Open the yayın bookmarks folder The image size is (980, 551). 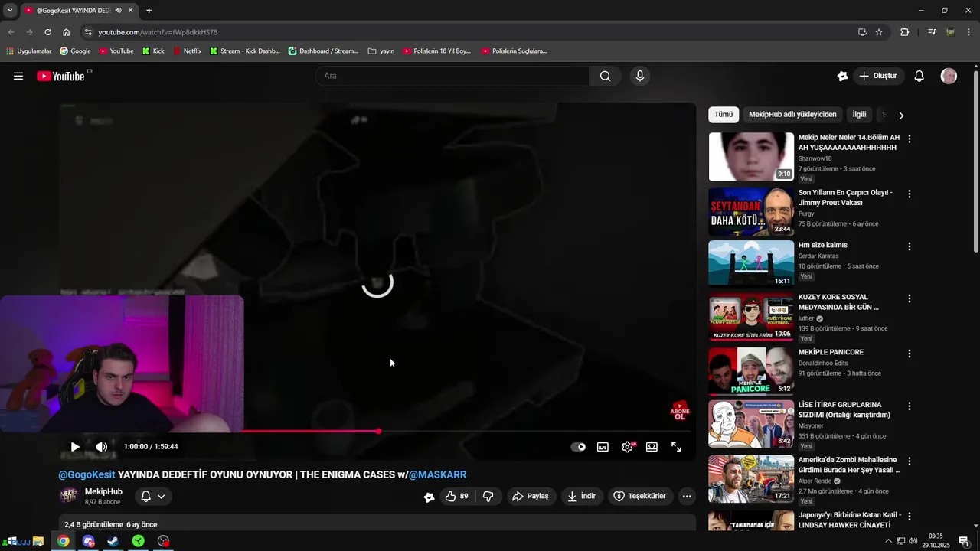point(381,51)
